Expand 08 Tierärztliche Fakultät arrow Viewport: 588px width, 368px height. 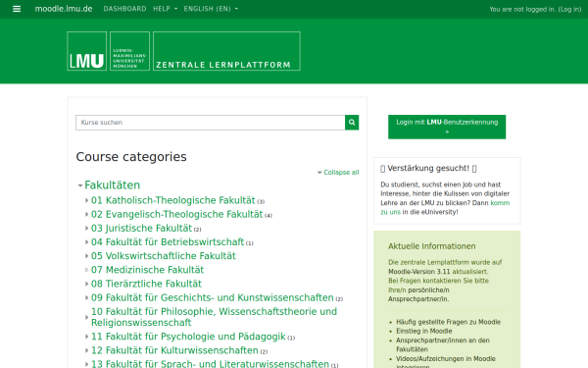pos(86,284)
